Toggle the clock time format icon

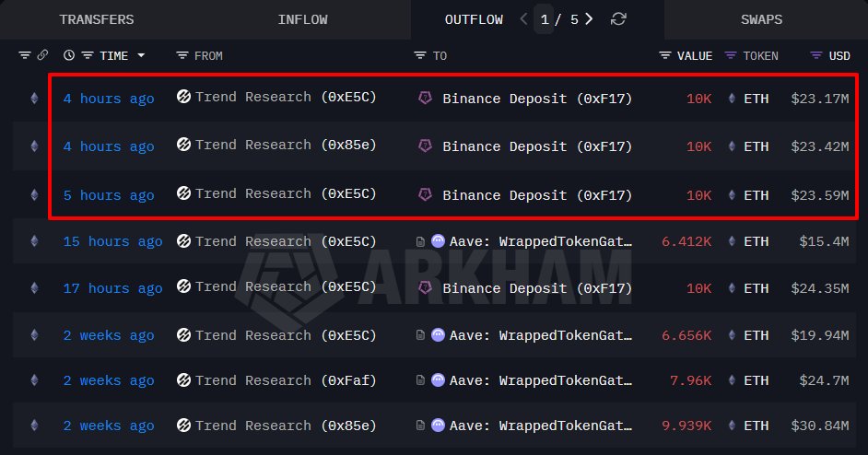pyautogui.click(x=68, y=55)
